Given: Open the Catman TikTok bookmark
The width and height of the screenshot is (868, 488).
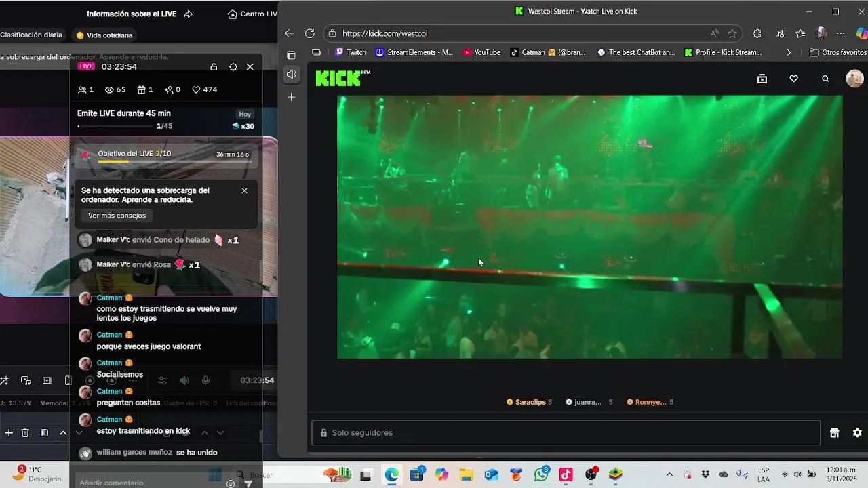Looking at the screenshot, I should [x=548, y=52].
